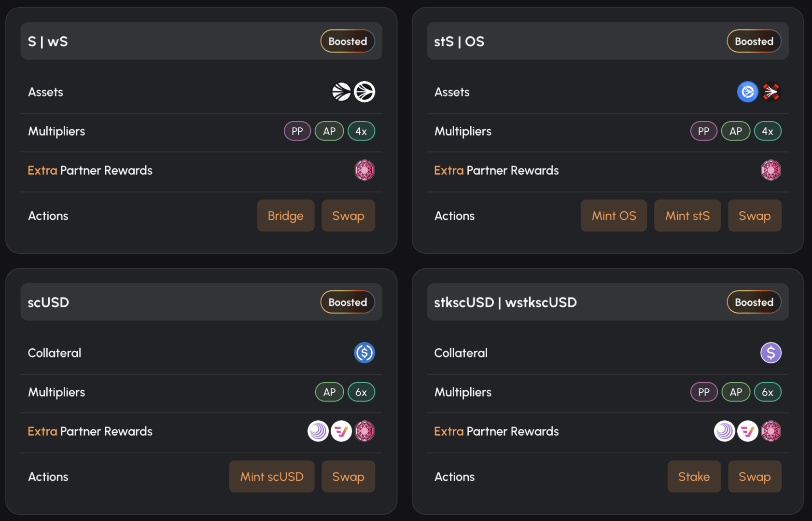Click the spiral partner reward icon in scUSD card
Viewport: 812px width, 521px height.
[318, 431]
